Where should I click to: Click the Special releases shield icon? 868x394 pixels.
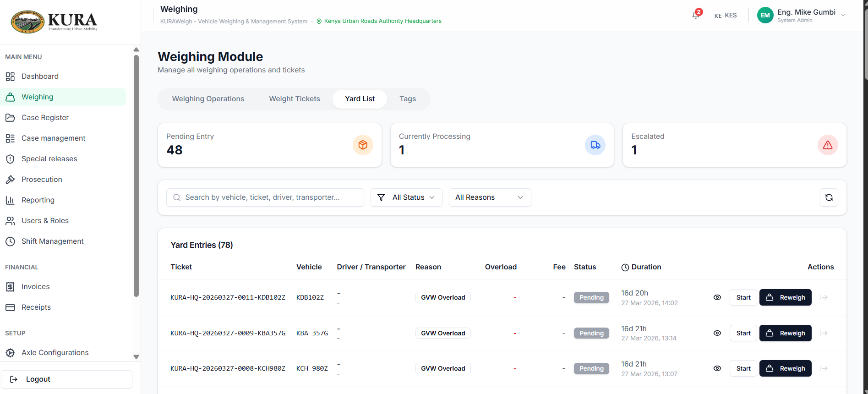coord(10,159)
